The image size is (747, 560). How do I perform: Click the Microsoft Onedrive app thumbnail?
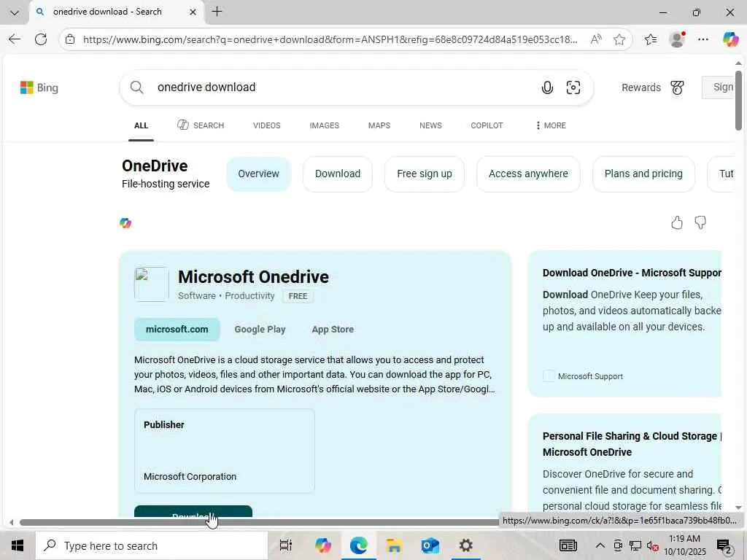pyautogui.click(x=152, y=284)
